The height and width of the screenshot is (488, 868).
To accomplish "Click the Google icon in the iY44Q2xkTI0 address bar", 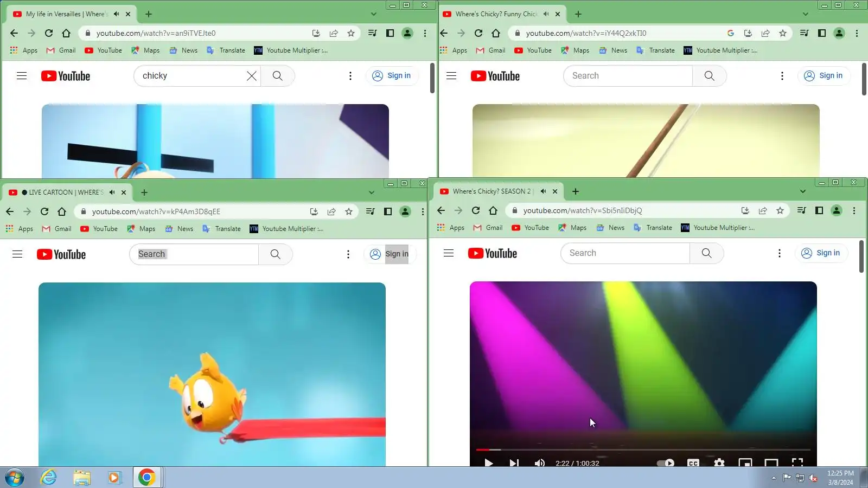I will point(731,33).
